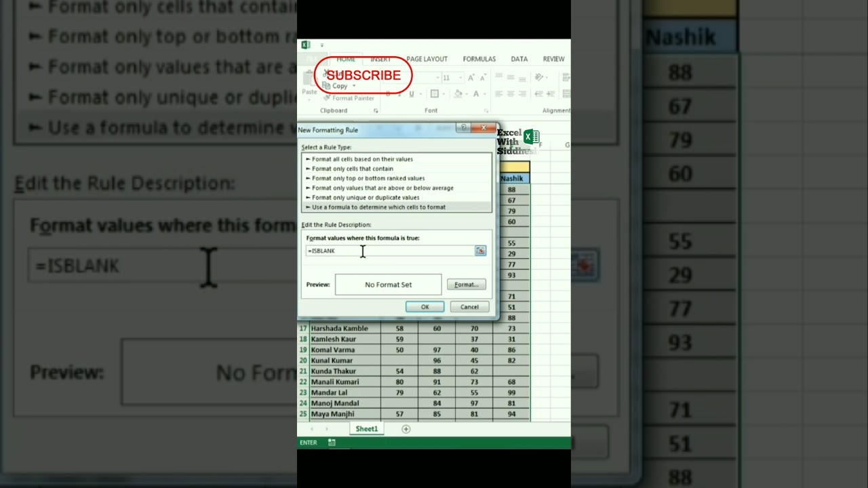Select 'Format only top or bottom ranked values'
The image size is (868, 488).
pos(397,178)
